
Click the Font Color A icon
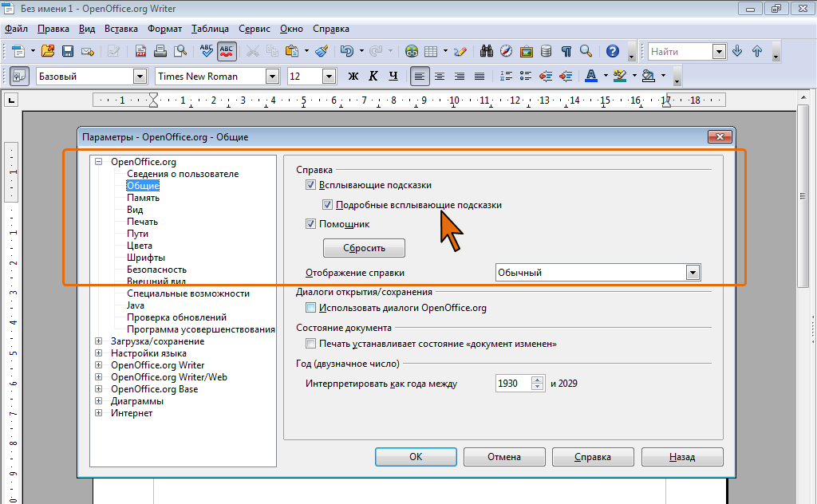click(591, 76)
